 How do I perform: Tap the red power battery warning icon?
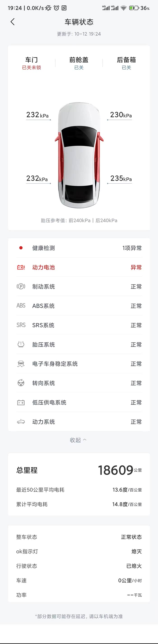(x=21, y=268)
